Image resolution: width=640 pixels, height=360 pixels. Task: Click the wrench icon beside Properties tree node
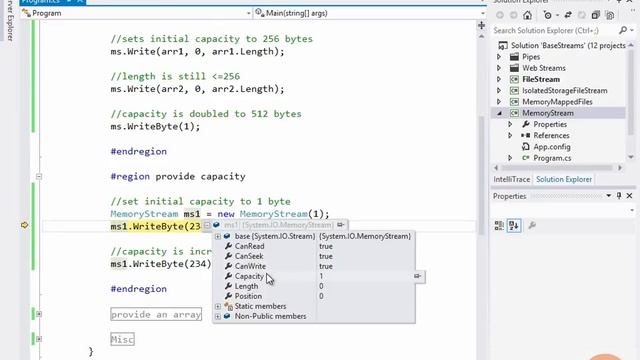click(526, 124)
